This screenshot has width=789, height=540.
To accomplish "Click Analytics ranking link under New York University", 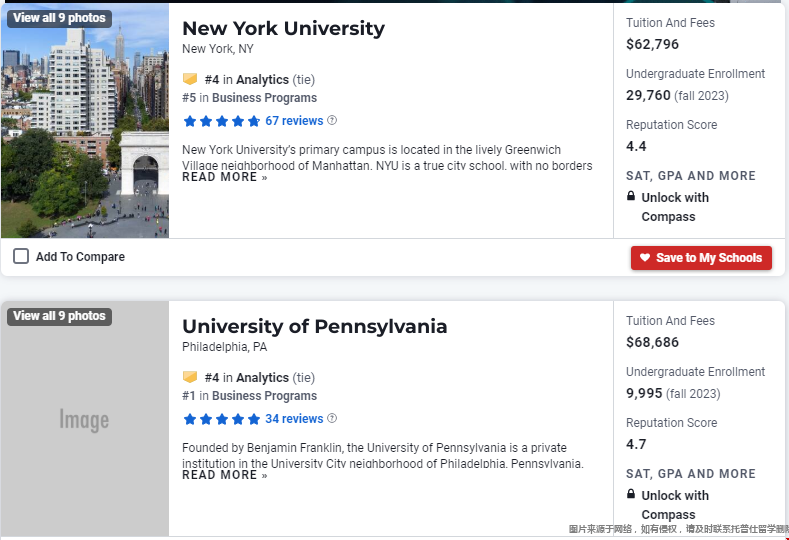I will click(x=262, y=80).
